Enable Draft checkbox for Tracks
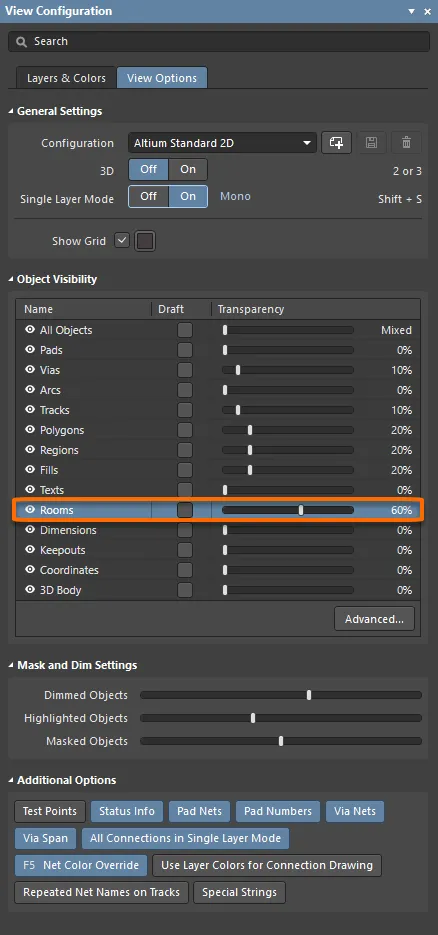Viewport: 438px width, 935px height. pos(185,410)
